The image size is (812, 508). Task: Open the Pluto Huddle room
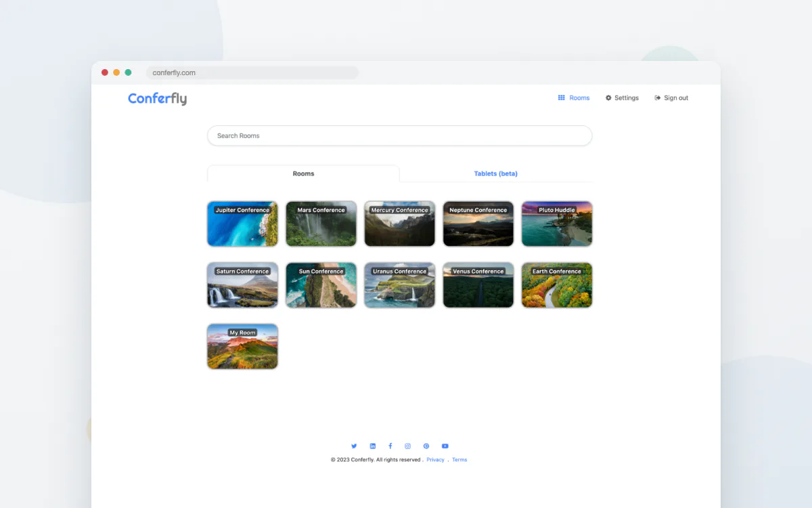tap(556, 224)
